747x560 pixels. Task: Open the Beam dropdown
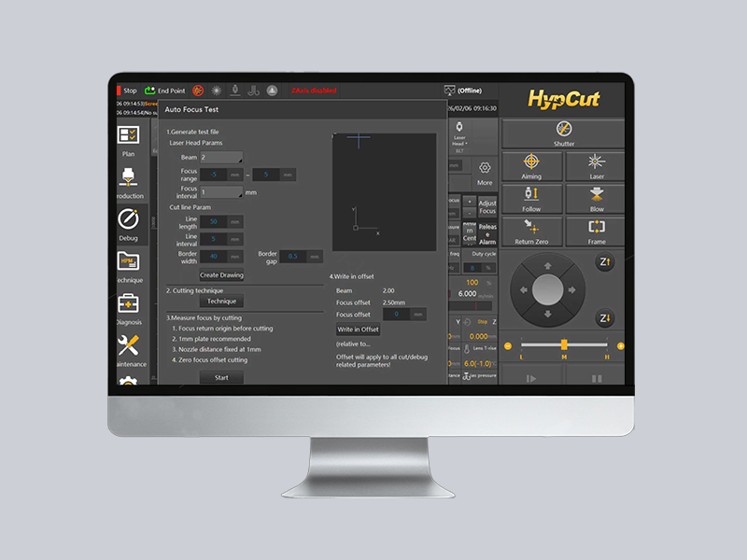pos(221,158)
